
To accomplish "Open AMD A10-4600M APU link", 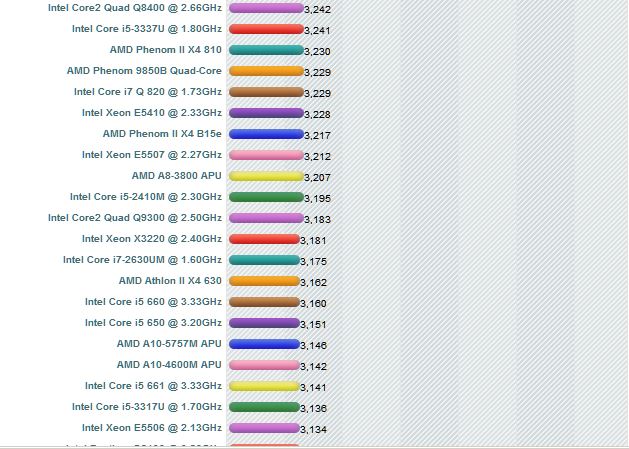I will (x=169, y=365).
